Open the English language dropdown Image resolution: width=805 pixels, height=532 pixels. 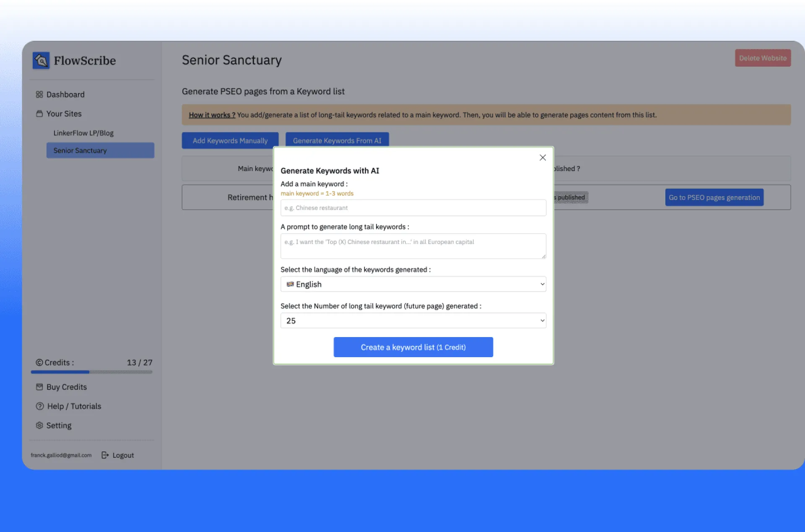click(413, 284)
